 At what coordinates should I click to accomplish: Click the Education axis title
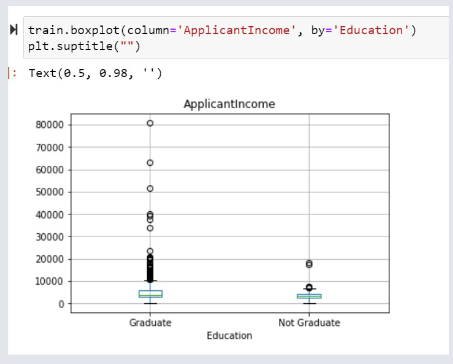(x=229, y=335)
